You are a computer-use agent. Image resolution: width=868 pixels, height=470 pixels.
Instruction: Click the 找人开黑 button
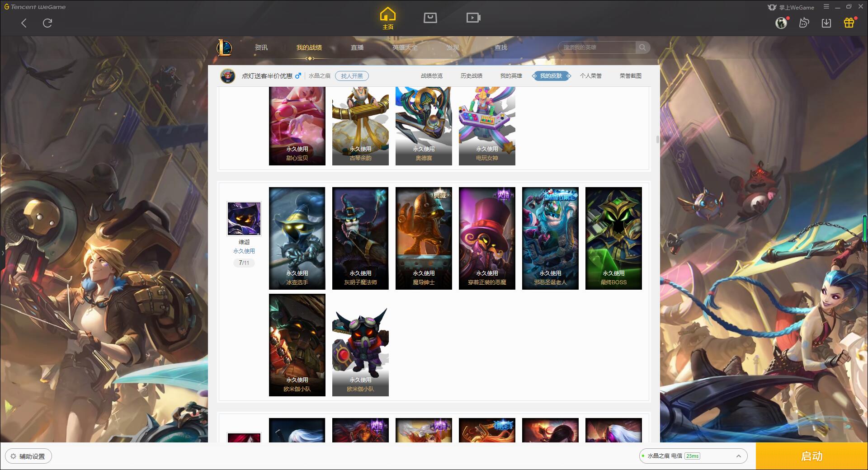click(352, 76)
